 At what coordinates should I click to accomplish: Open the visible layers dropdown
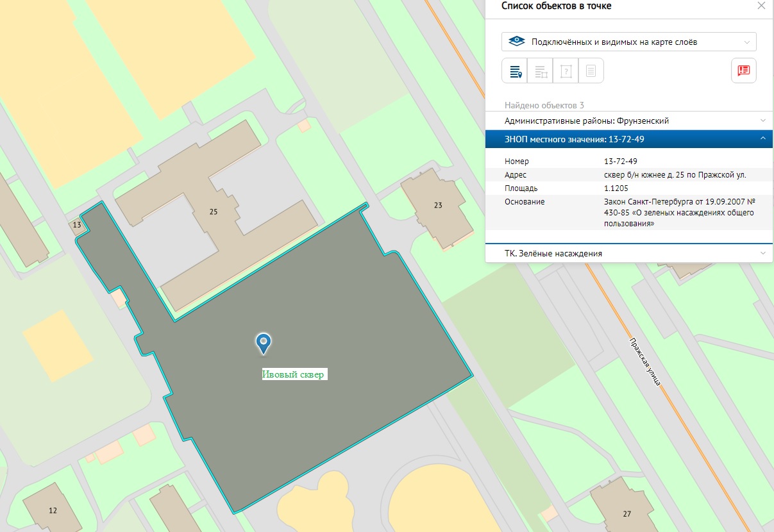coord(628,42)
